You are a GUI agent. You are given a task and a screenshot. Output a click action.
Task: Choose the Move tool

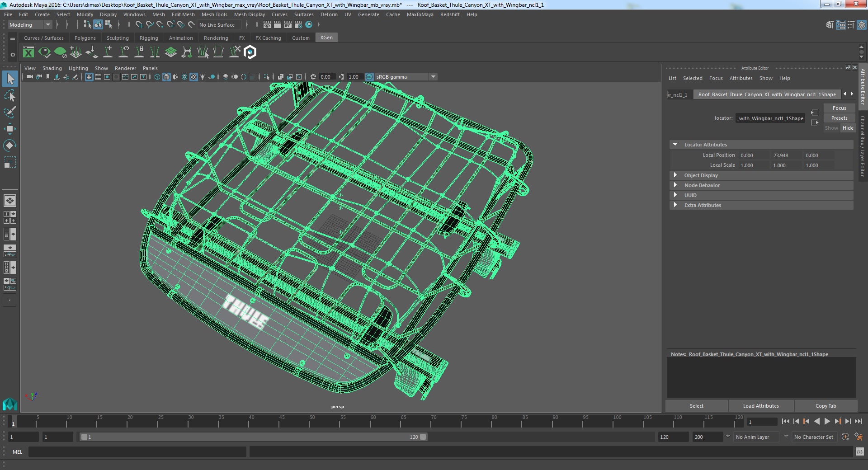tap(10, 129)
